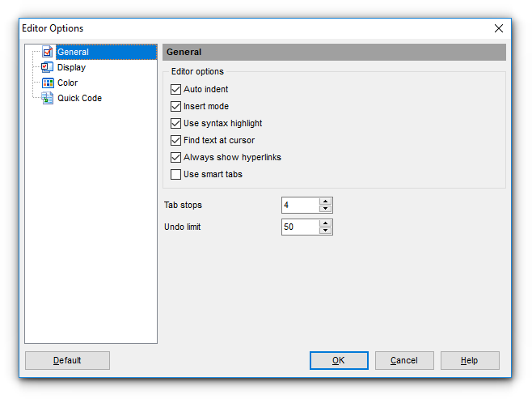Disable the Auto indent checkbox
532x399 pixels.
[x=175, y=89]
